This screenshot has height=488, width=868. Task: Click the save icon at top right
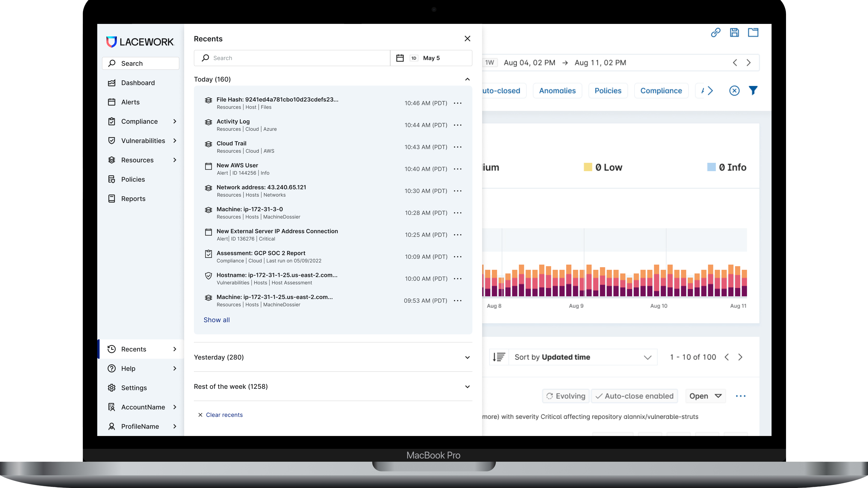coord(735,32)
